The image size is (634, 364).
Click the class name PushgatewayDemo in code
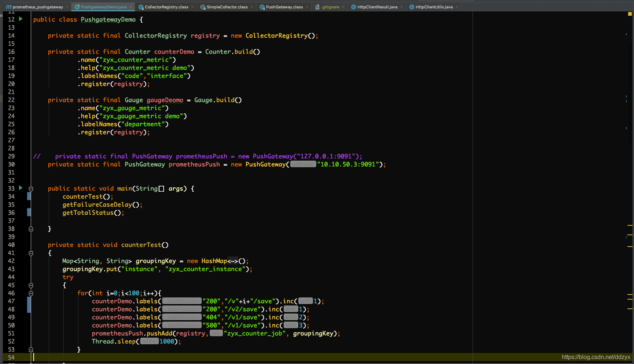tap(108, 20)
